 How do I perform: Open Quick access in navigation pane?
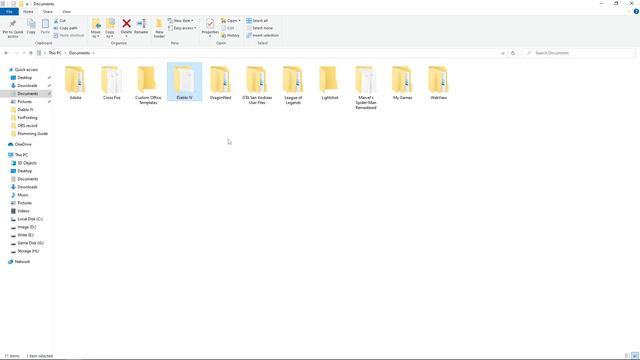click(26, 70)
